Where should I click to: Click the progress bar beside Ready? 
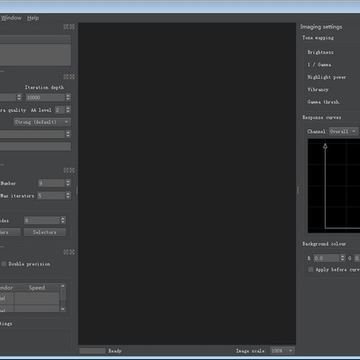(92, 351)
